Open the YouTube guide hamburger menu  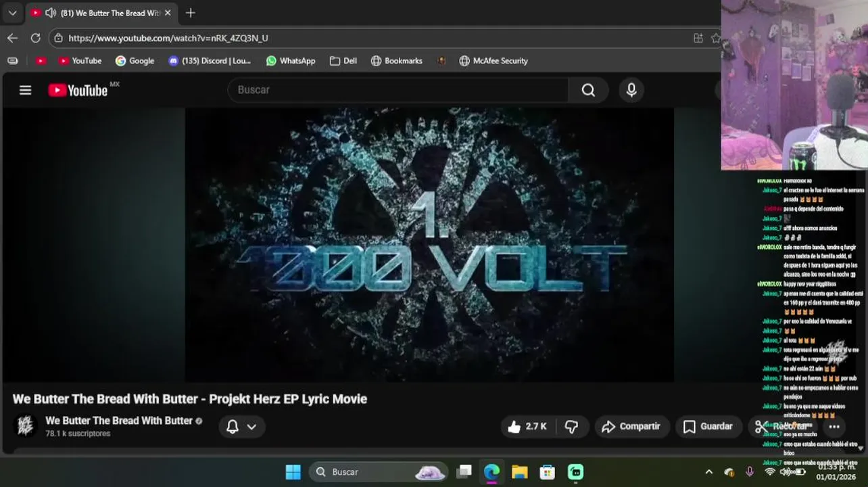pos(25,90)
